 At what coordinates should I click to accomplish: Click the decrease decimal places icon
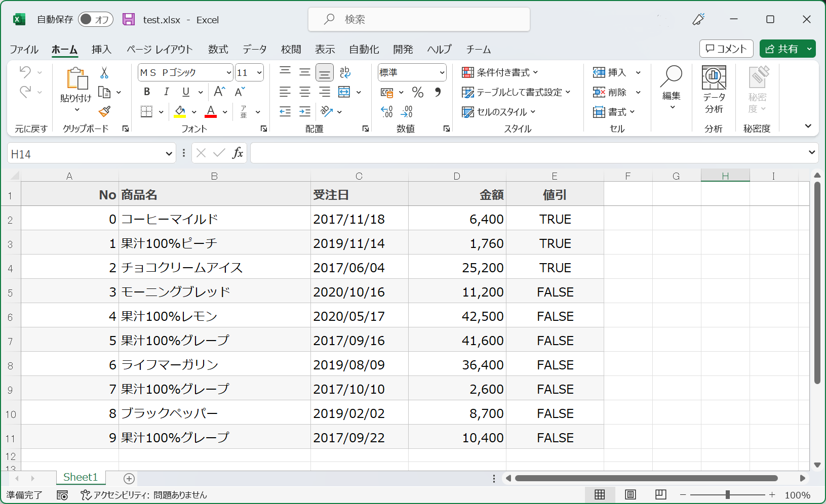(407, 111)
